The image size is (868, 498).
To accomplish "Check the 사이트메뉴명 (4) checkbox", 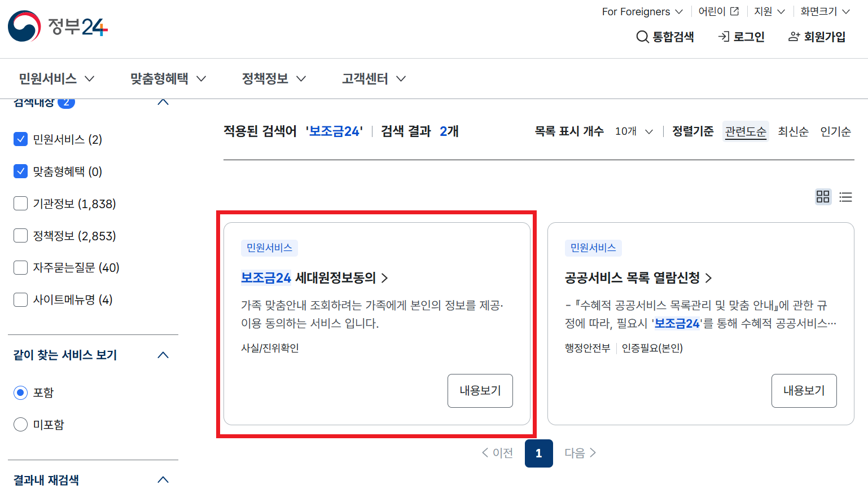I will pyautogui.click(x=20, y=299).
